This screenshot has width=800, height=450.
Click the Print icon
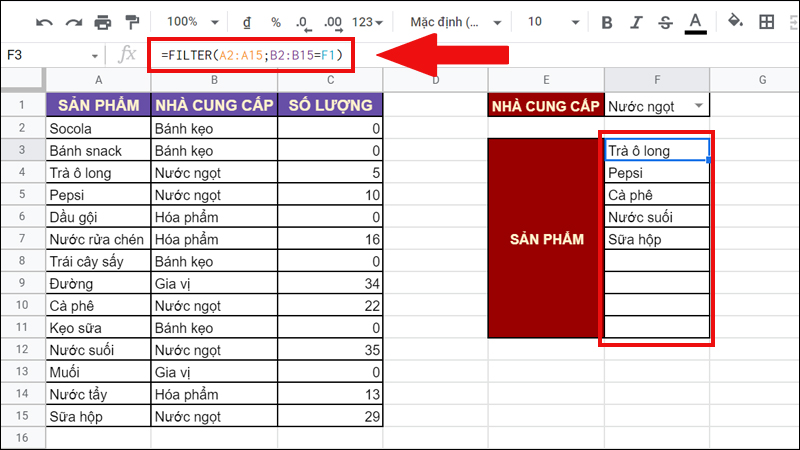pyautogui.click(x=102, y=21)
